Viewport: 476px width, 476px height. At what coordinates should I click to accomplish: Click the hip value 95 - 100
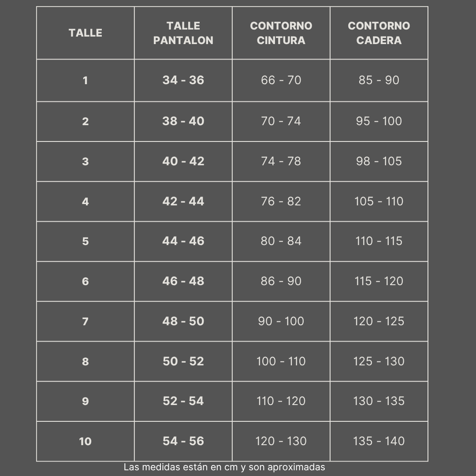click(x=379, y=121)
